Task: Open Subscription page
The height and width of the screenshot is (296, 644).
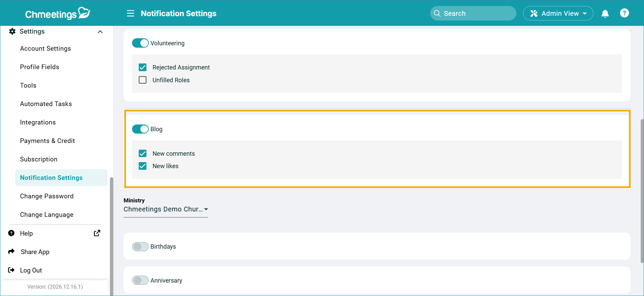Action: (39, 159)
